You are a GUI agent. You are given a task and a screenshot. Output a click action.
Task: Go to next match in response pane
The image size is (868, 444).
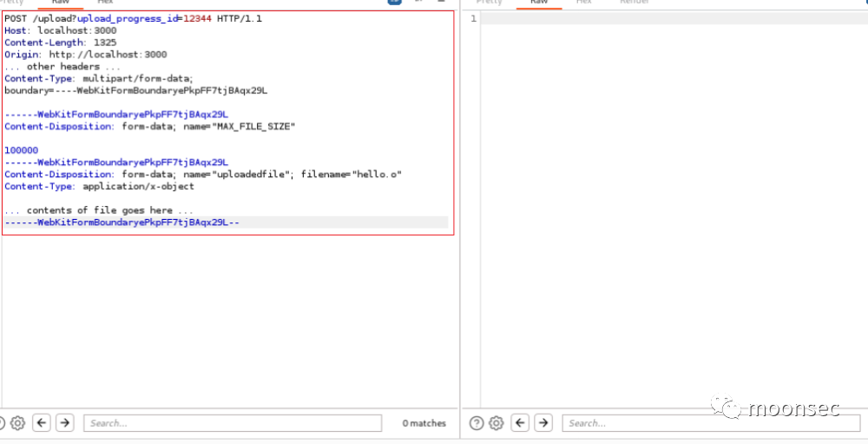click(x=543, y=423)
